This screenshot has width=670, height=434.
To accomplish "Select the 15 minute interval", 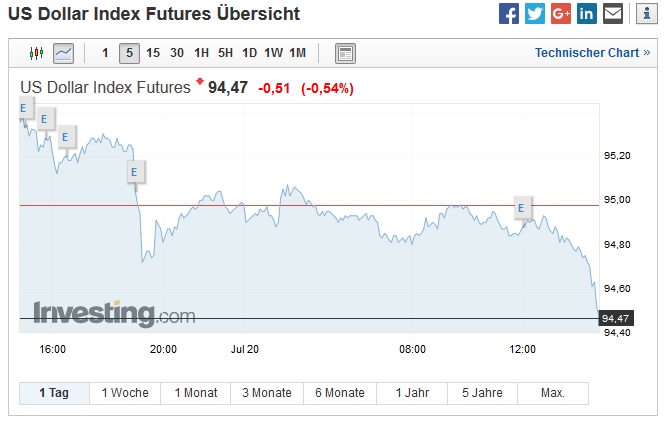I will point(153,53).
